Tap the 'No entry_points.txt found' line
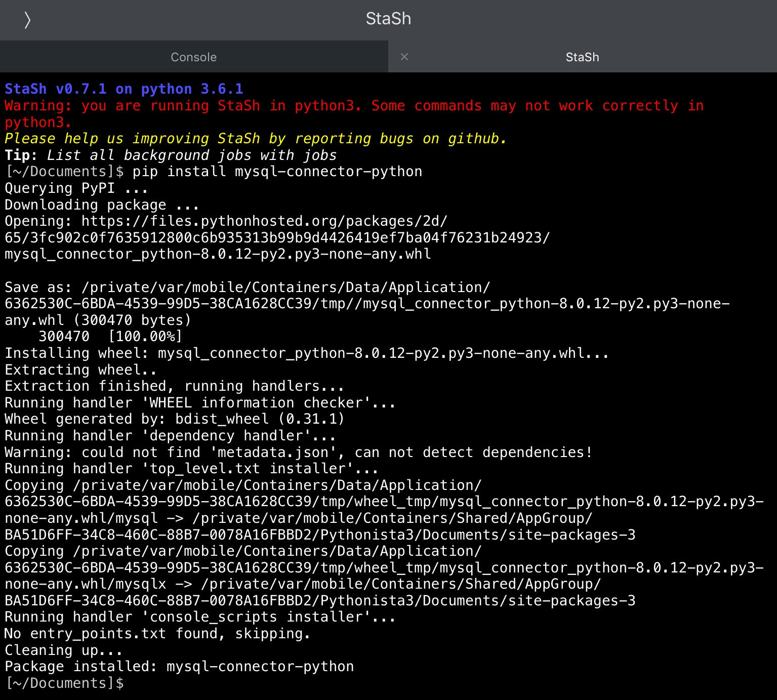The image size is (777, 700). point(157,633)
